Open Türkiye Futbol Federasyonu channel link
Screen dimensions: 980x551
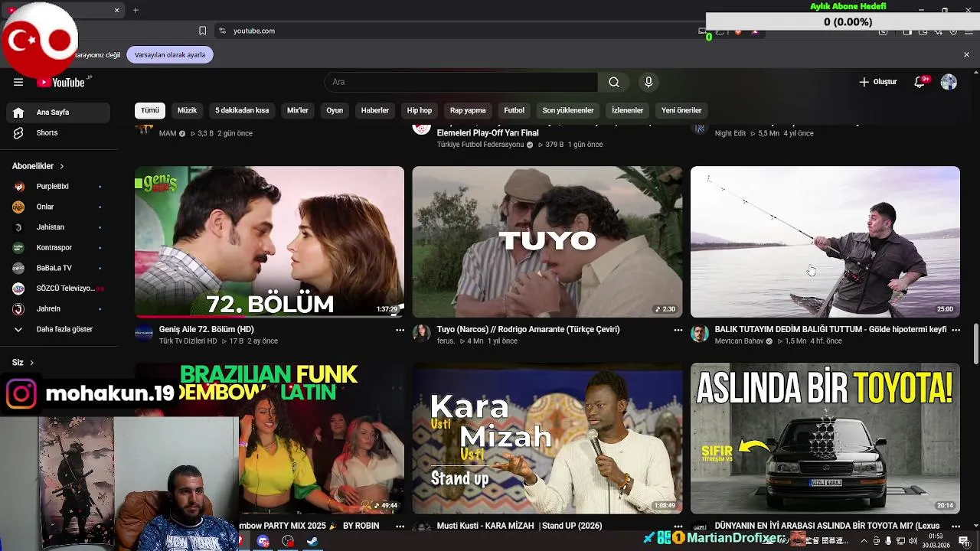480,145
